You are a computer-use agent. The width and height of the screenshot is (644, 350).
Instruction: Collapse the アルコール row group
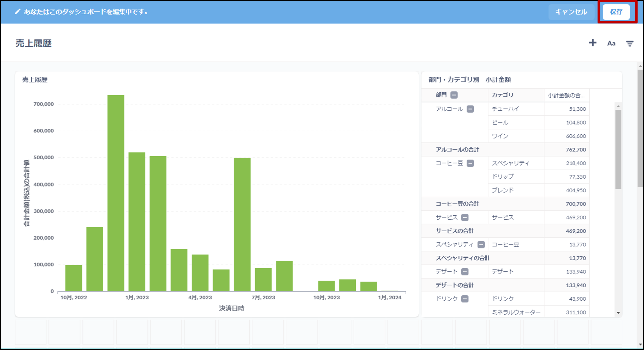470,109
